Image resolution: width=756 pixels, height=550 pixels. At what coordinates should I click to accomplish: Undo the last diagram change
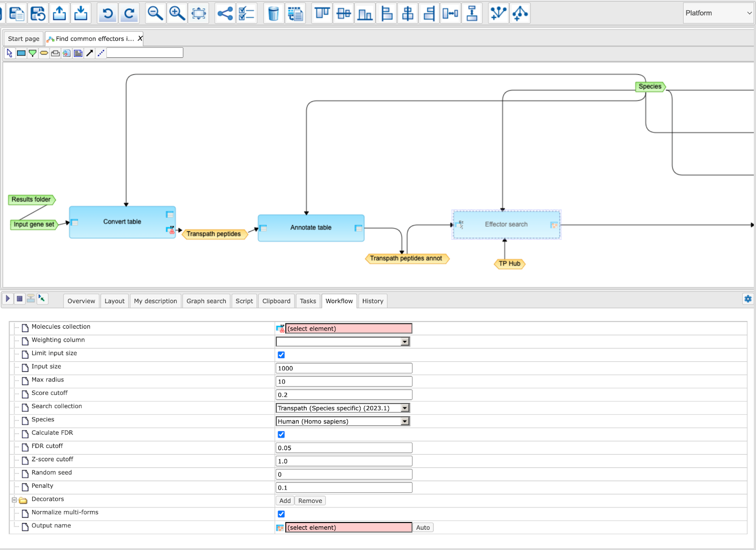click(108, 13)
